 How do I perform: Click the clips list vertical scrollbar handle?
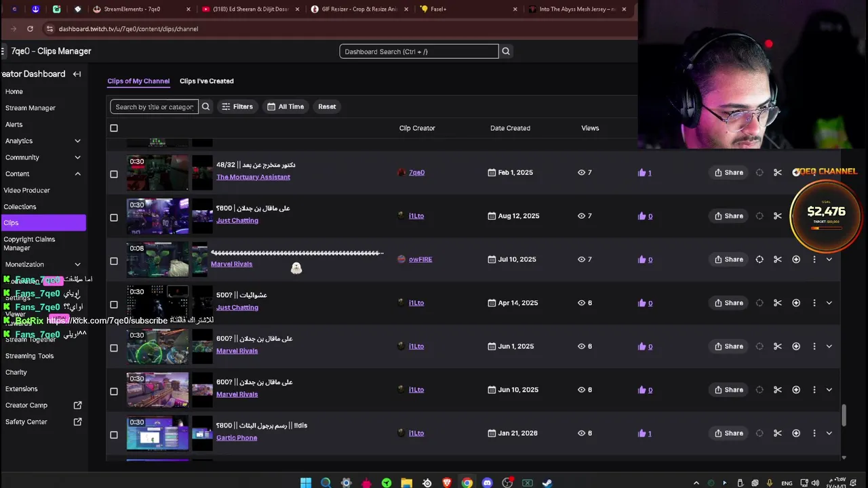844,415
